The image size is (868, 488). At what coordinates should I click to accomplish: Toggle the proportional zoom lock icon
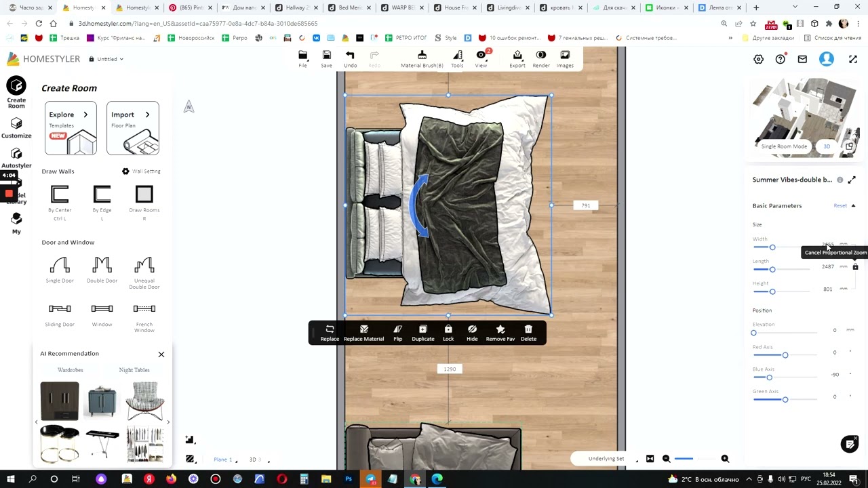tap(855, 266)
